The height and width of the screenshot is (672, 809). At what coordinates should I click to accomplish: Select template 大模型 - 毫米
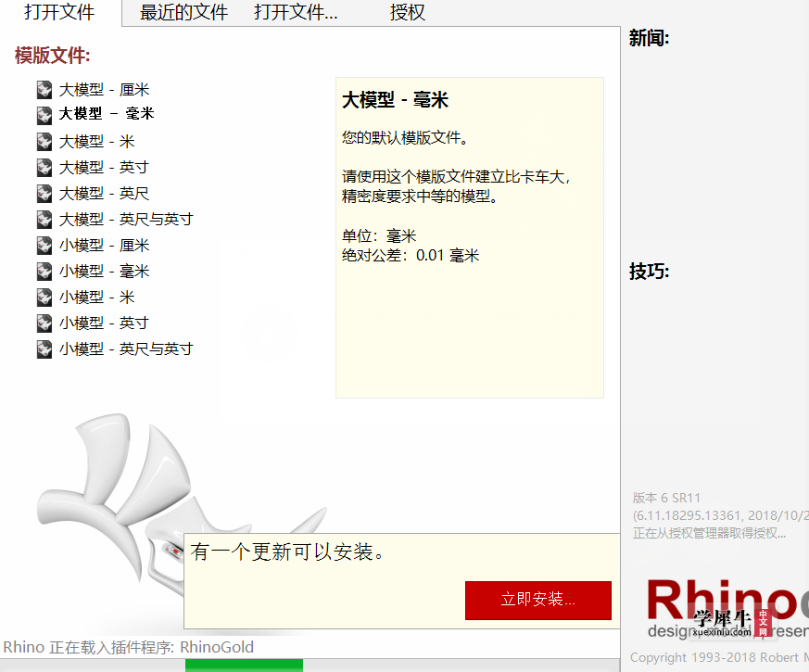[107, 114]
